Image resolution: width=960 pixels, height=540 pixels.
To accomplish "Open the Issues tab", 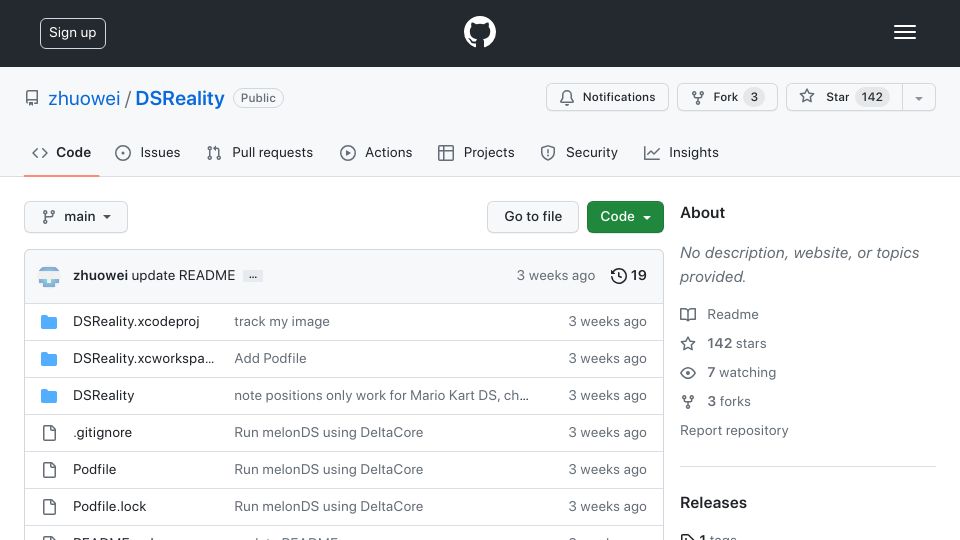I will [x=148, y=152].
